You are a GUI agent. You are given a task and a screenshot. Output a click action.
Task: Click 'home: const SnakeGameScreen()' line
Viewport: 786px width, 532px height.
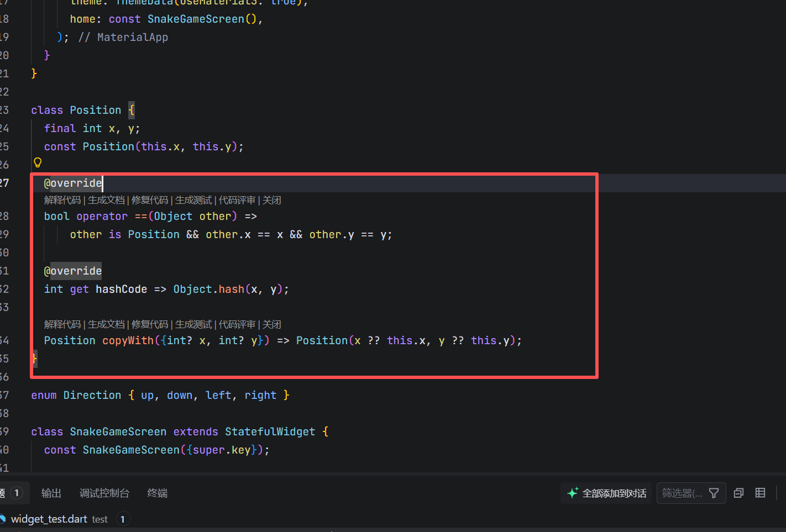166,19
